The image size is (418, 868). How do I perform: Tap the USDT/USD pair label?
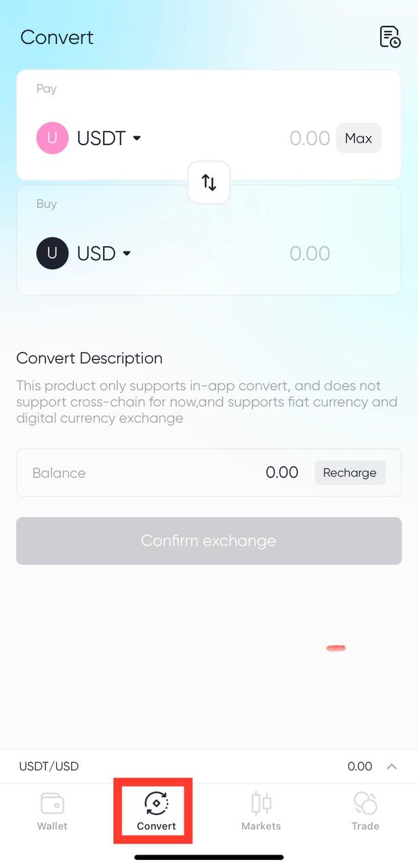[49, 767]
